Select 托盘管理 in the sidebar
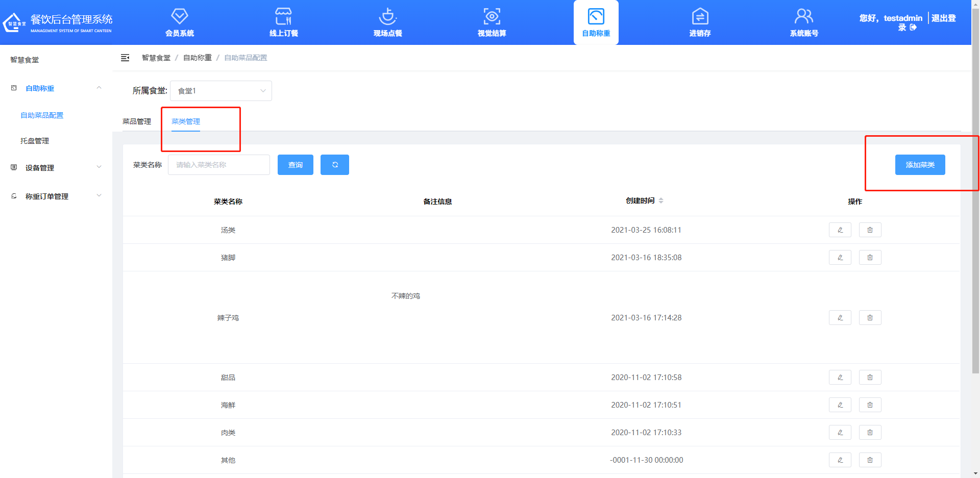This screenshot has width=980, height=478. (x=35, y=141)
